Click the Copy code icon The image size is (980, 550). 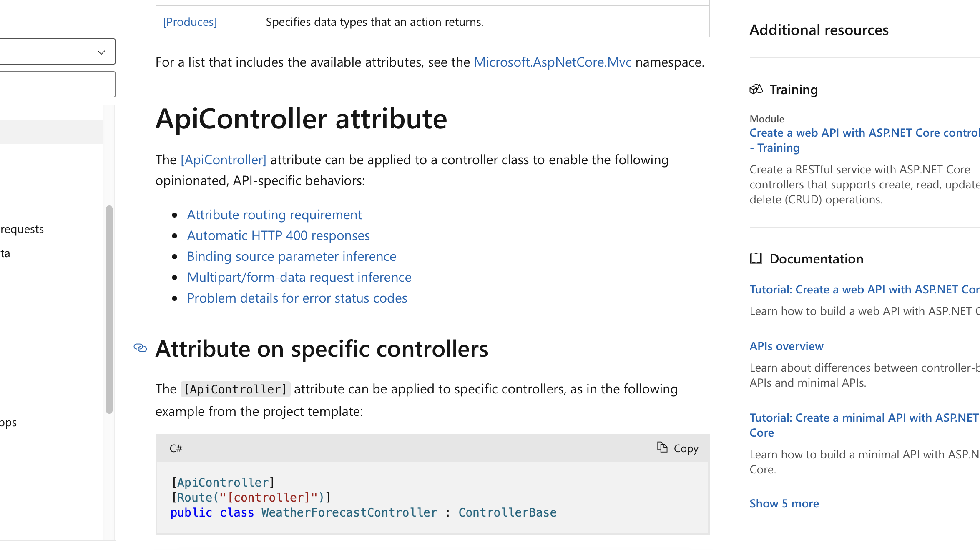click(x=662, y=447)
